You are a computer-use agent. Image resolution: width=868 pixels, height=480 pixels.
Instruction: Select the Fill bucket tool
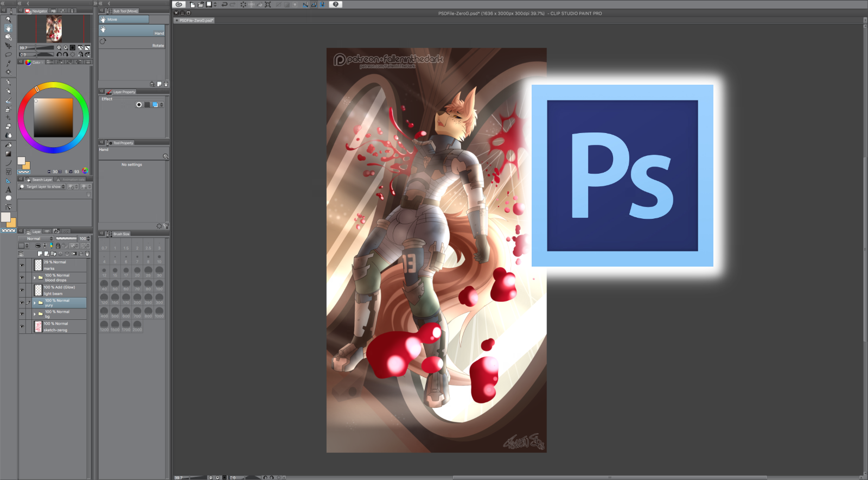coord(8,145)
